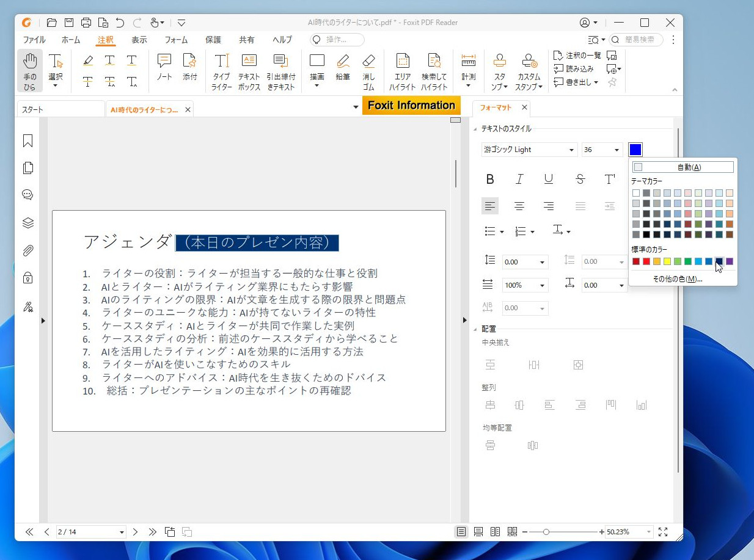Screen dimensions: 754x560
Task: Undo the last action
Action: tap(120, 23)
